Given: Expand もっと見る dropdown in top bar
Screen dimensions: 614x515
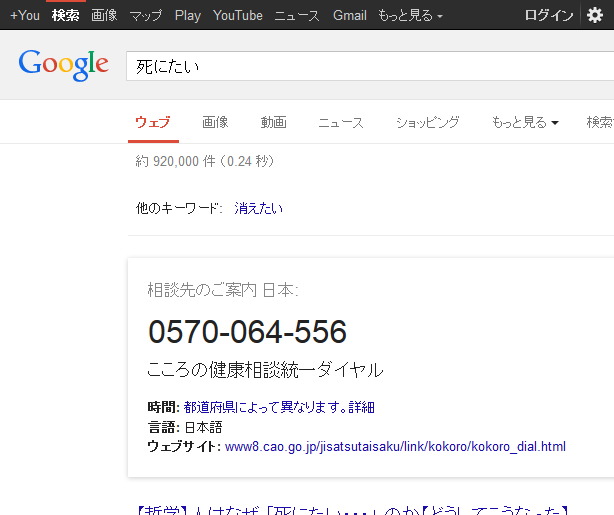Looking at the screenshot, I should coord(410,16).
